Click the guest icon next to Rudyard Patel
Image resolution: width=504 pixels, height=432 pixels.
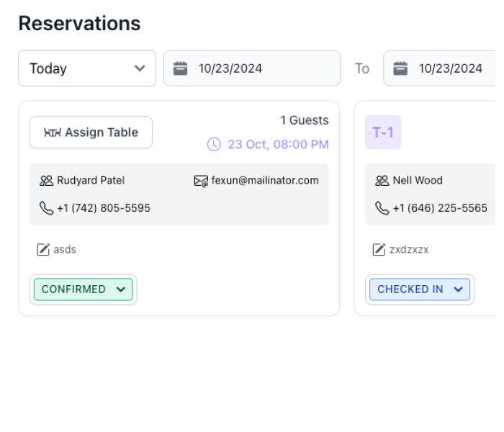pyautogui.click(x=47, y=181)
